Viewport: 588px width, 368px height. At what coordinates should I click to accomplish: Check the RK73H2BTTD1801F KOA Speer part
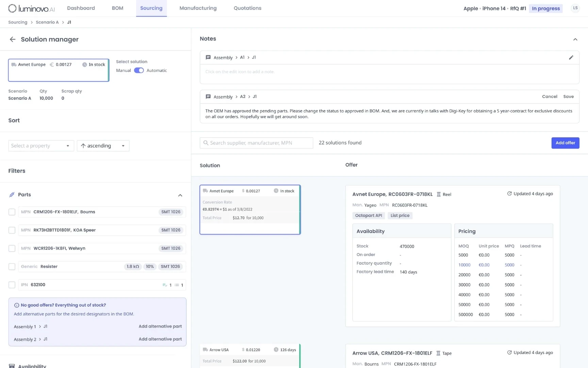point(12,230)
